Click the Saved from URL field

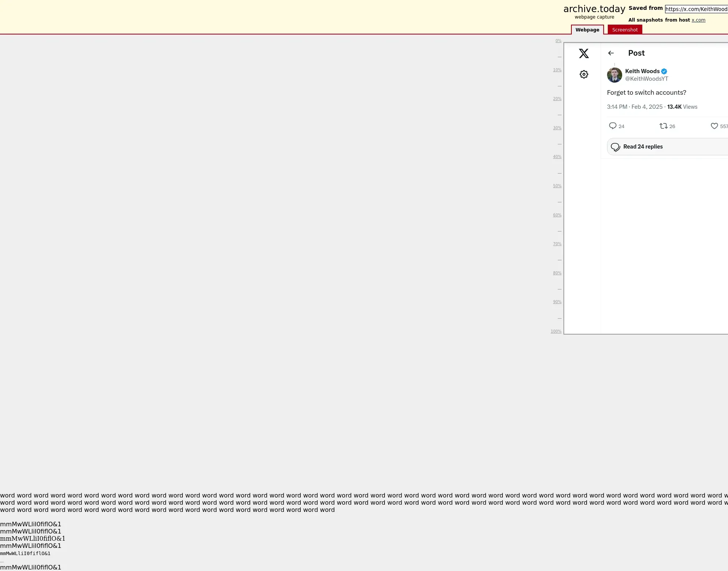pyautogui.click(x=696, y=9)
